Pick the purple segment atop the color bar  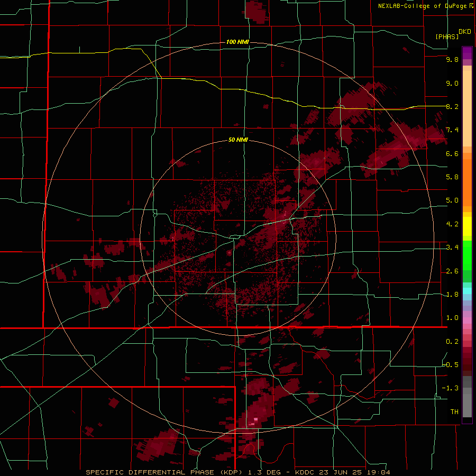(467, 53)
